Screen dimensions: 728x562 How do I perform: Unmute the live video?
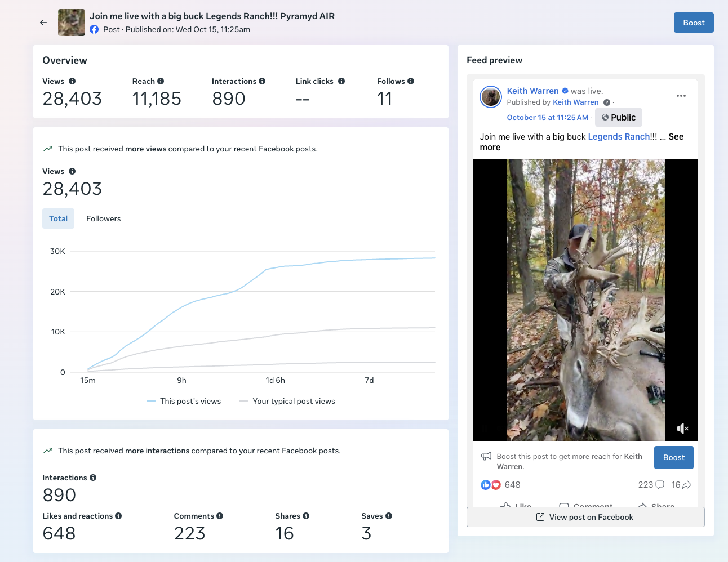pos(682,429)
